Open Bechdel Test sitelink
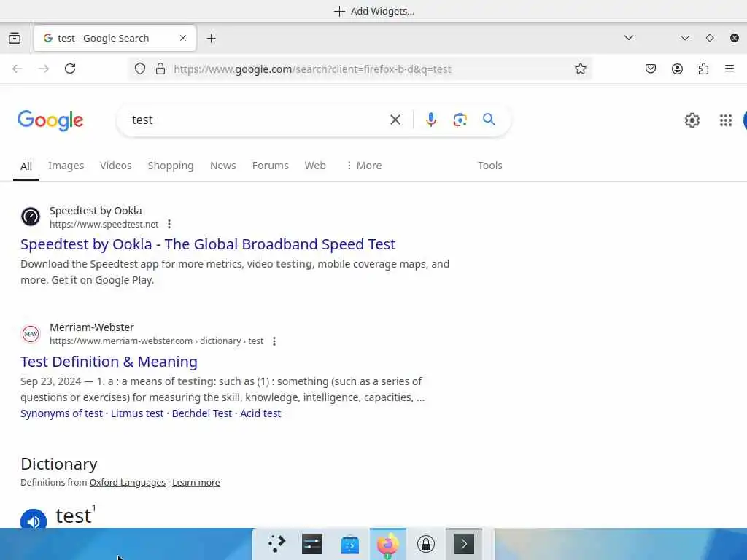This screenshot has width=747, height=560. [x=202, y=413]
